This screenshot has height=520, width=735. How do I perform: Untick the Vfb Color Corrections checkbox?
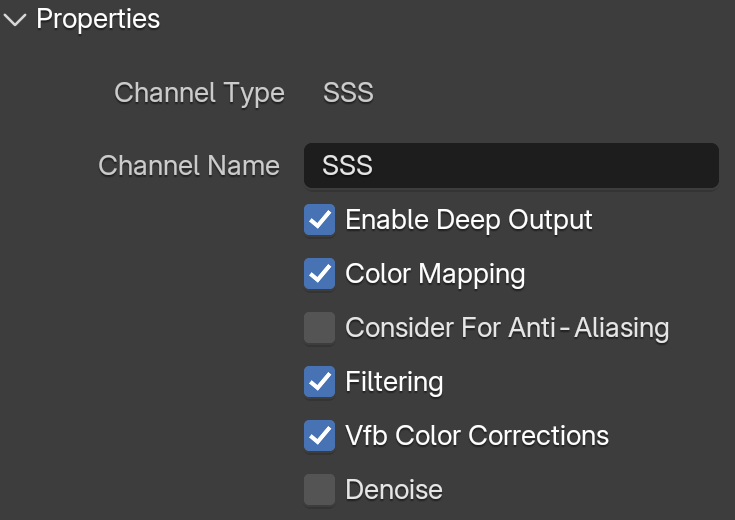pyautogui.click(x=319, y=436)
